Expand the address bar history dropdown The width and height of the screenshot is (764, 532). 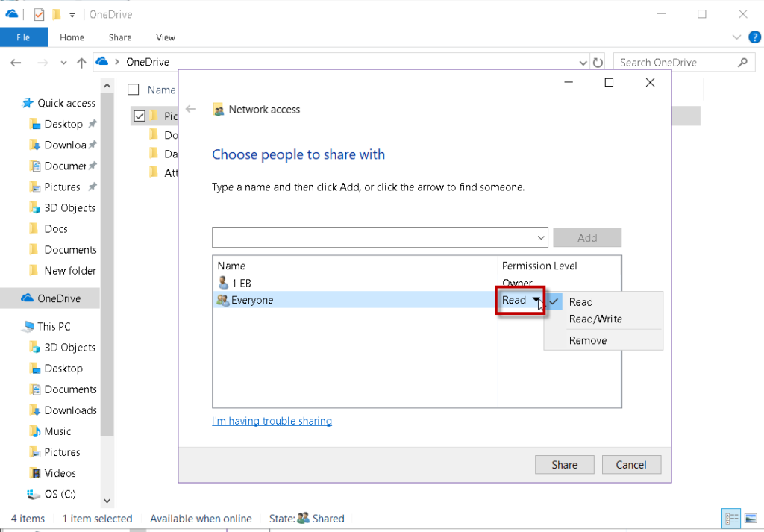pyautogui.click(x=583, y=63)
